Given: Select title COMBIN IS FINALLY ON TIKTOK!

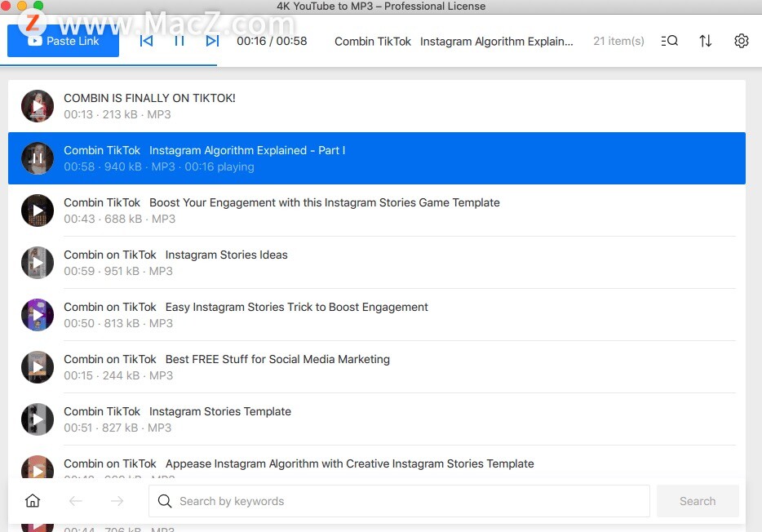Looking at the screenshot, I should click(149, 98).
